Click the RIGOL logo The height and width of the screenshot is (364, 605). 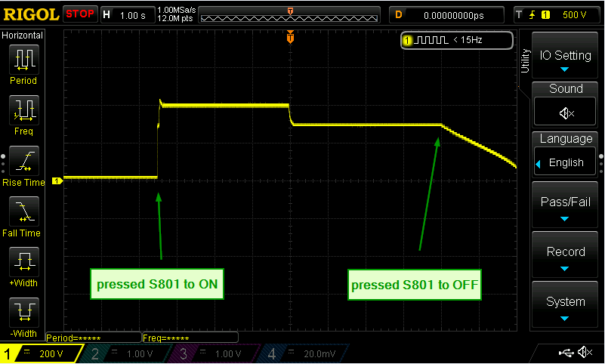(31, 14)
